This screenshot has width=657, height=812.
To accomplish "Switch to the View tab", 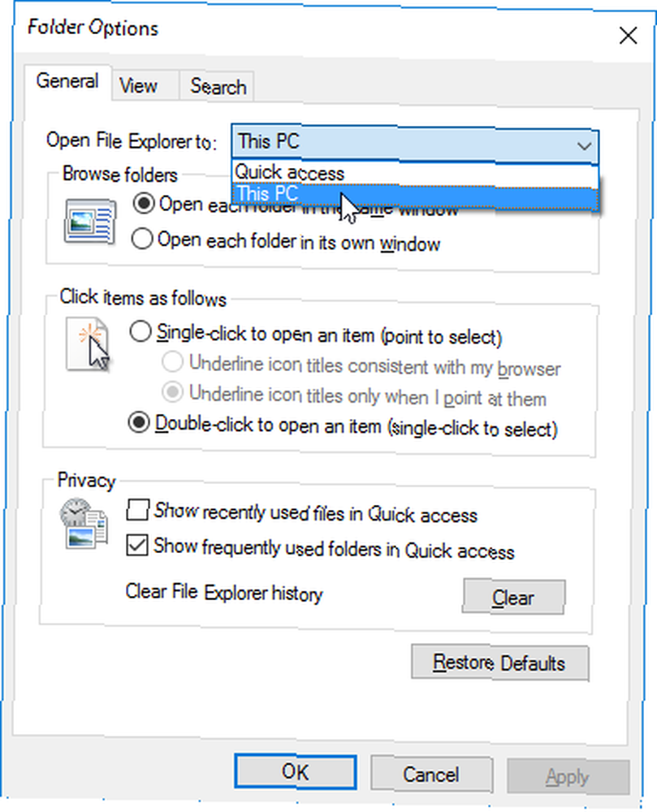I will tap(139, 85).
